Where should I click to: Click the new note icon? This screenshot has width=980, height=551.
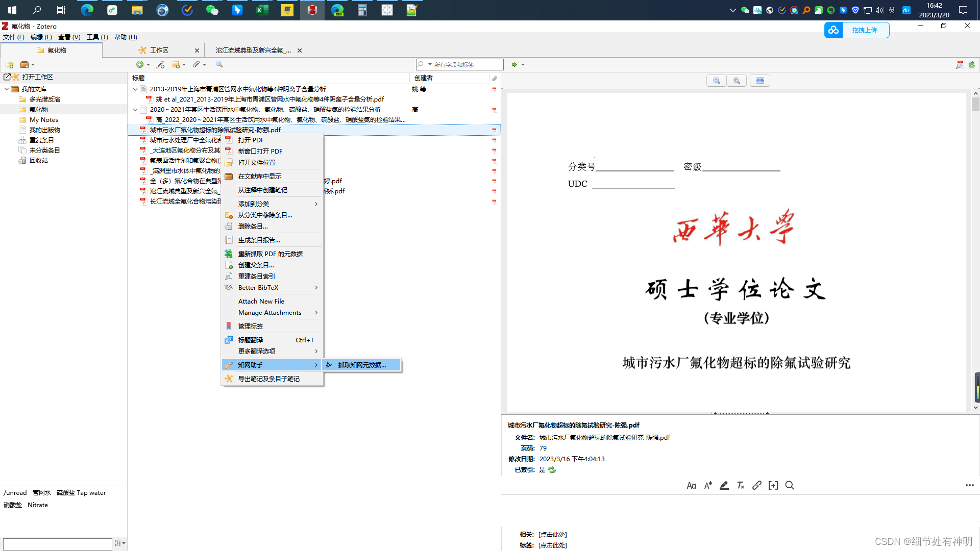click(176, 65)
